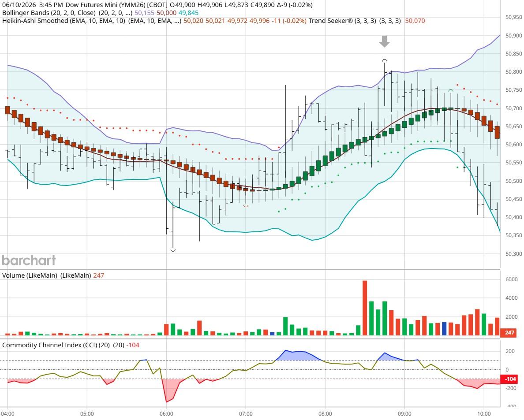Click the 3:45 PM timestamp
Image resolution: width=524 pixels, height=420 pixels.
click(51, 5)
